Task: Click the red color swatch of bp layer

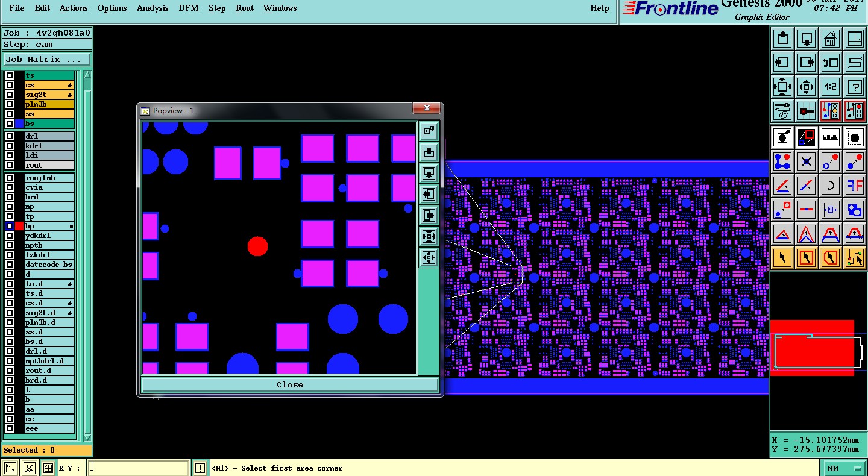Action: click(19, 226)
